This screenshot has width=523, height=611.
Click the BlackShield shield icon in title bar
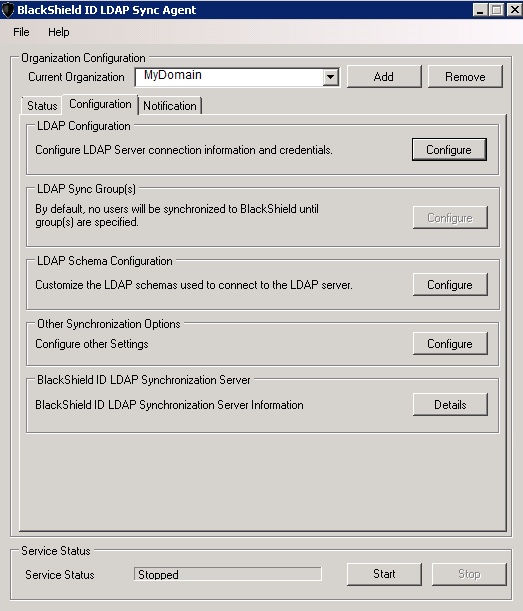click(7, 10)
